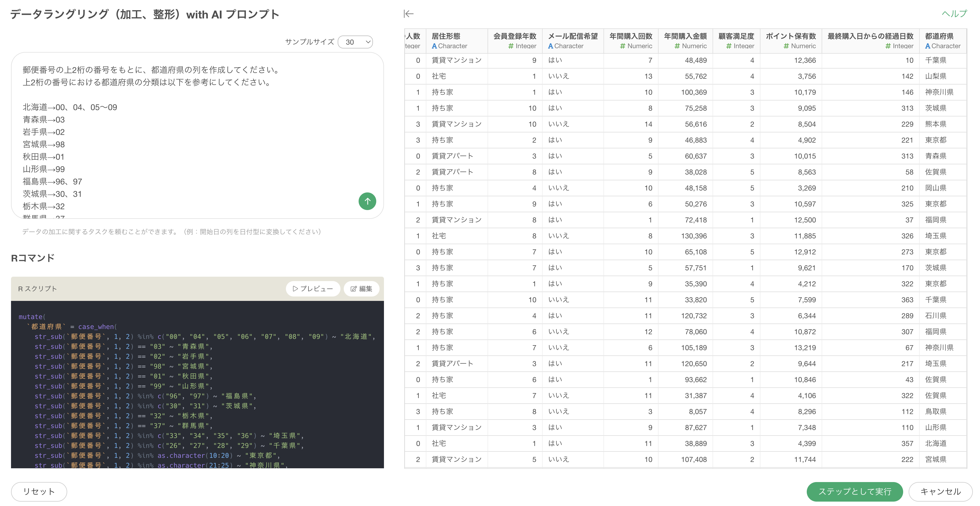Click the mutate( code line

click(x=32, y=317)
